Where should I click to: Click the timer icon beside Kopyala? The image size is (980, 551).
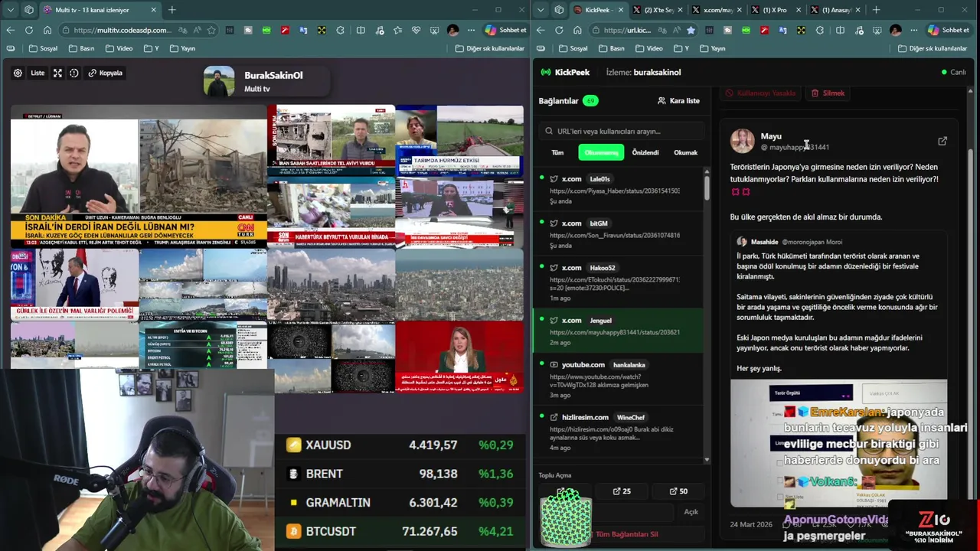click(x=74, y=73)
